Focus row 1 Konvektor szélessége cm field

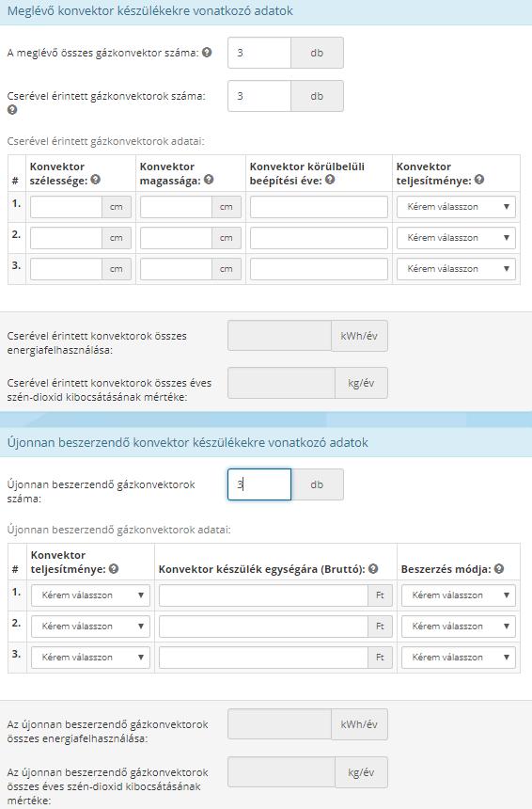pos(66,207)
